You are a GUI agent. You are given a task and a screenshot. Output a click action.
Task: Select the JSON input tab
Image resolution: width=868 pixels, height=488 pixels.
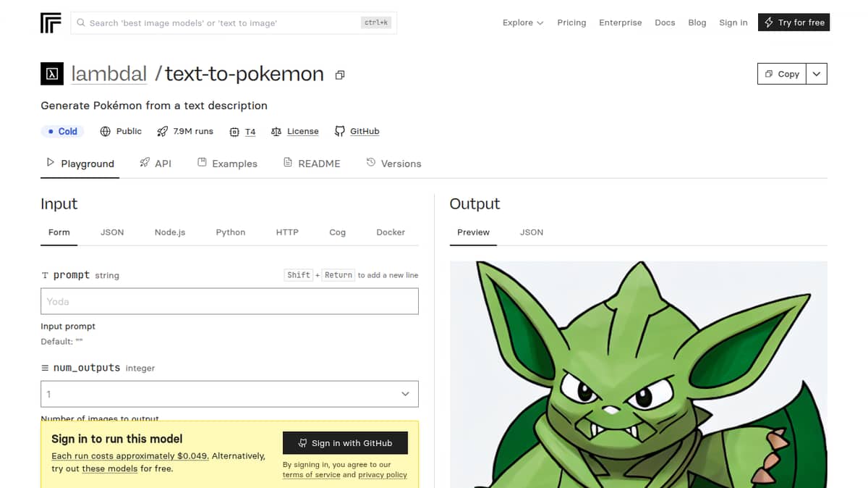(x=112, y=232)
